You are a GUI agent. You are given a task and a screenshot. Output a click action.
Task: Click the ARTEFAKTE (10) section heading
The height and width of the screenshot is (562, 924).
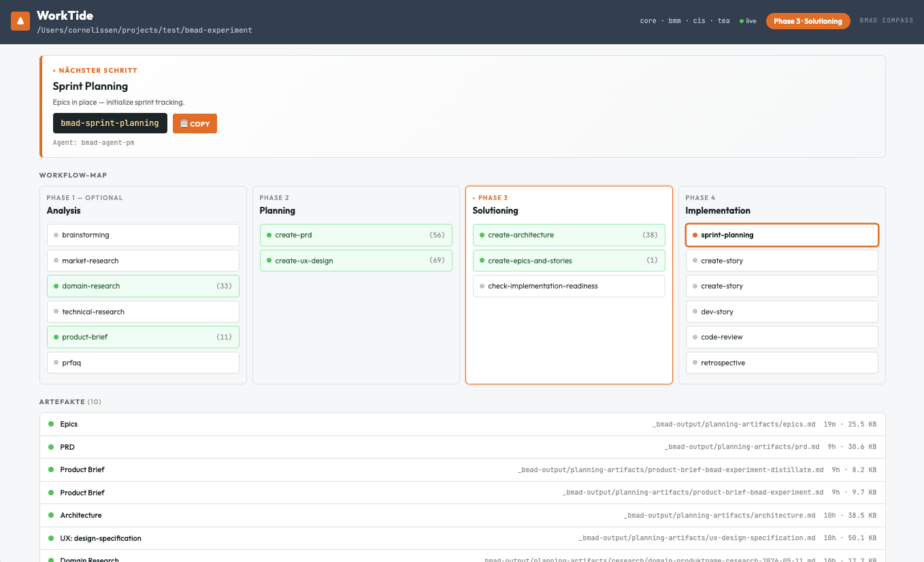[70, 402]
